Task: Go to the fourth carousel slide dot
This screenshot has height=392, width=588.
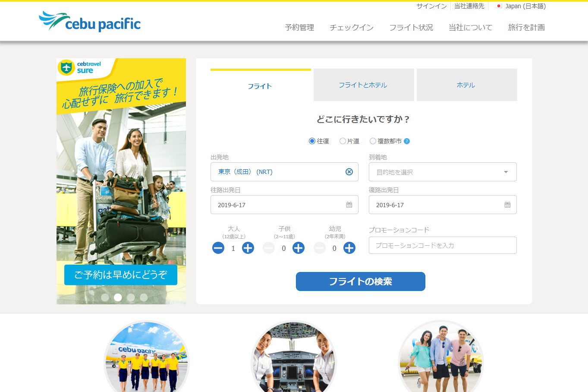Action: [144, 297]
